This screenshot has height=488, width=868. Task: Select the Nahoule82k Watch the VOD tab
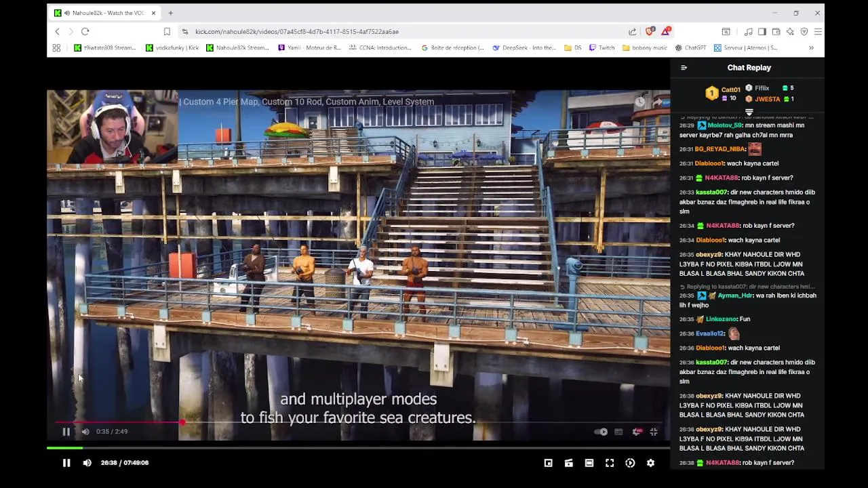[x=105, y=13]
